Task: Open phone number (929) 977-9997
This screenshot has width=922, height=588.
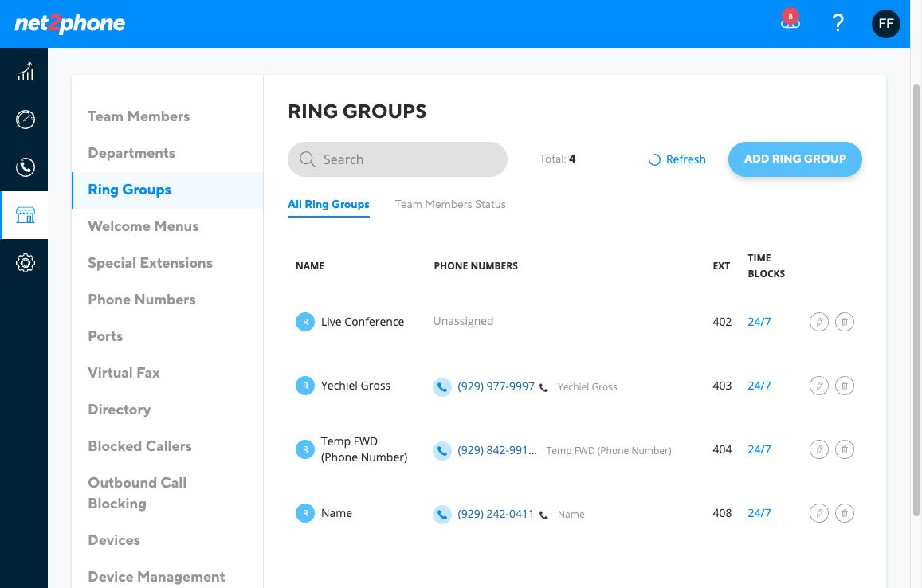Action: 496,387
